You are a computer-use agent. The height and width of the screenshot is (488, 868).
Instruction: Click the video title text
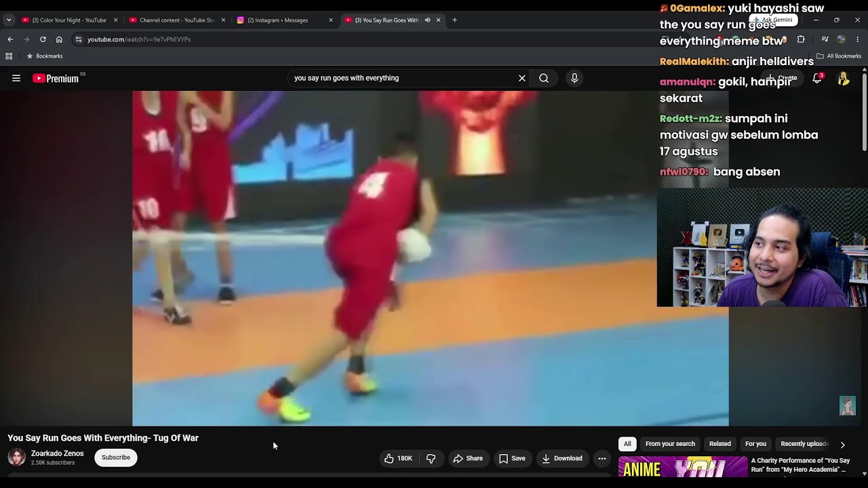pyautogui.click(x=103, y=438)
